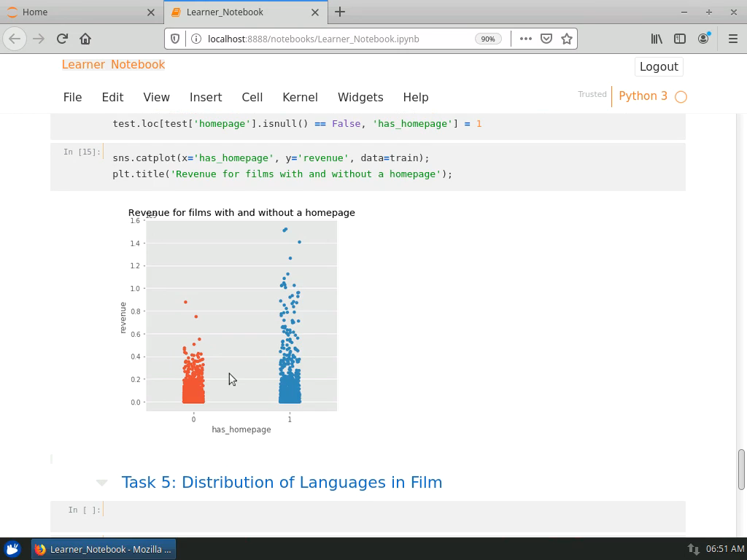Close the Home tab

click(x=150, y=12)
